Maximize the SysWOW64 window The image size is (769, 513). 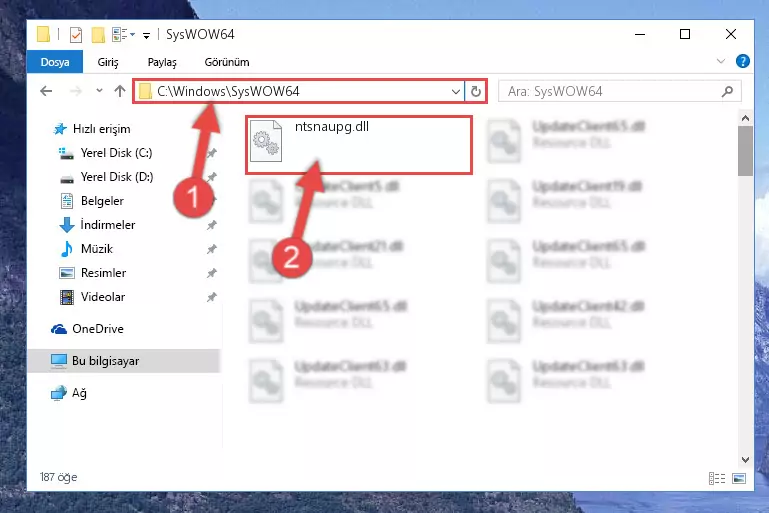point(685,34)
